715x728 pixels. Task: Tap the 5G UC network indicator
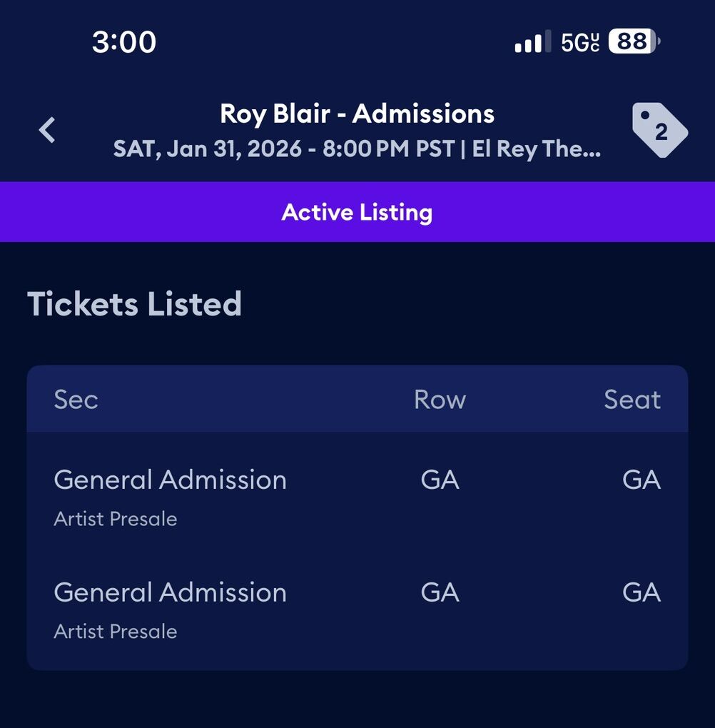click(x=579, y=43)
